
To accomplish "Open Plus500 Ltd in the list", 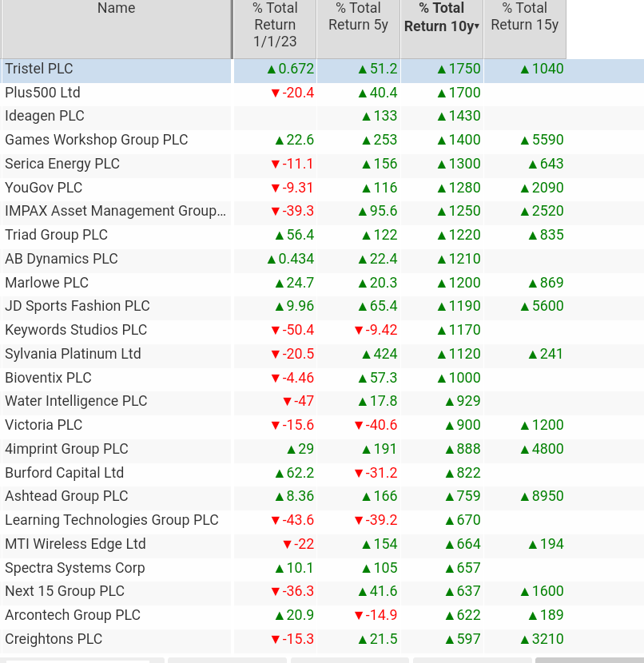I will [42, 92].
